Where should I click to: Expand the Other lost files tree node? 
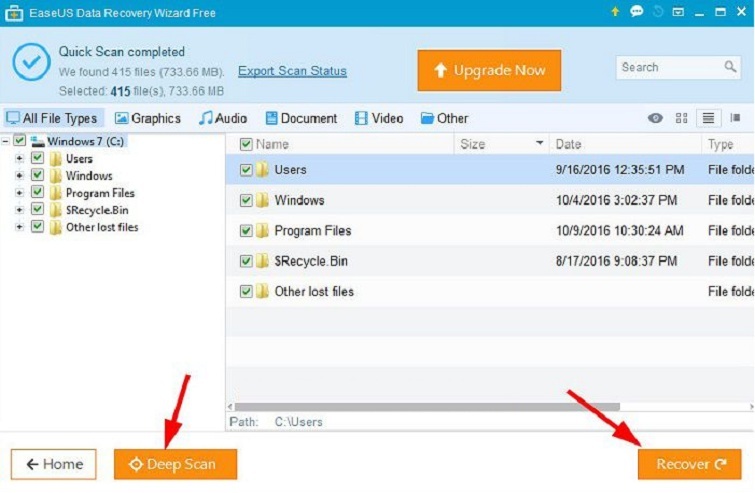pos(19,227)
